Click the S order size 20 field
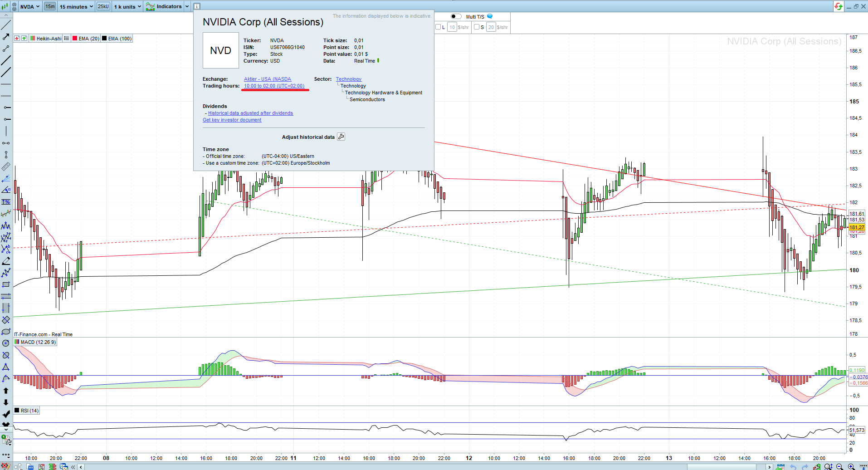Screen dimensions: 868x470 click(x=491, y=27)
